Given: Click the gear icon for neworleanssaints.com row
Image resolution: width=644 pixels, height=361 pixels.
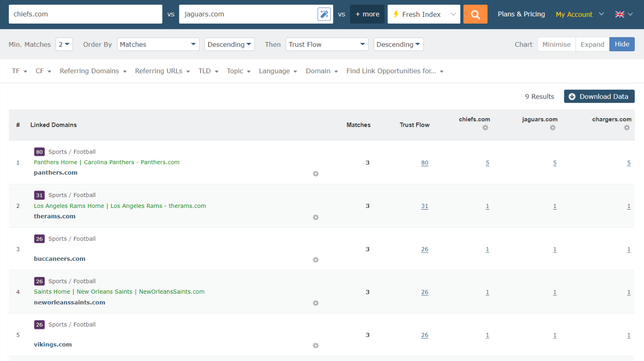Looking at the screenshot, I should [x=315, y=303].
